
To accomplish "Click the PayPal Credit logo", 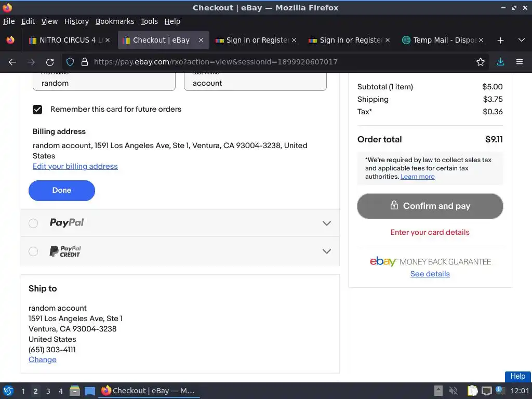I will [65, 251].
